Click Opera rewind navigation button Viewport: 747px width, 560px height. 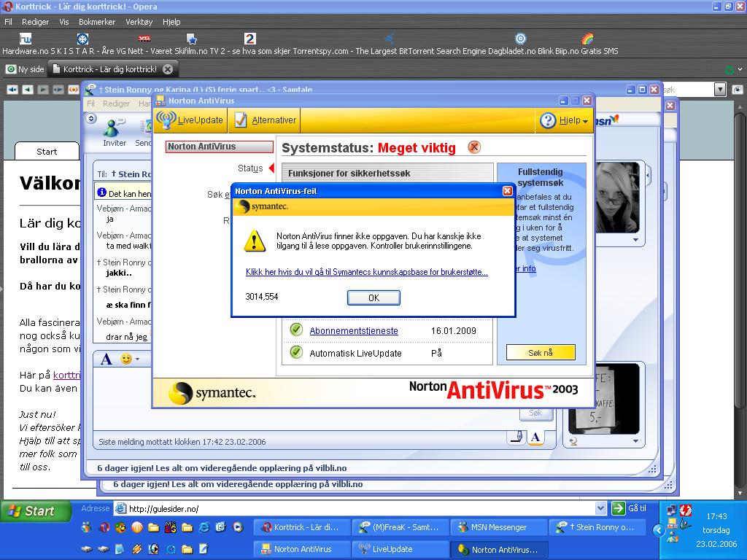[x=12, y=90]
